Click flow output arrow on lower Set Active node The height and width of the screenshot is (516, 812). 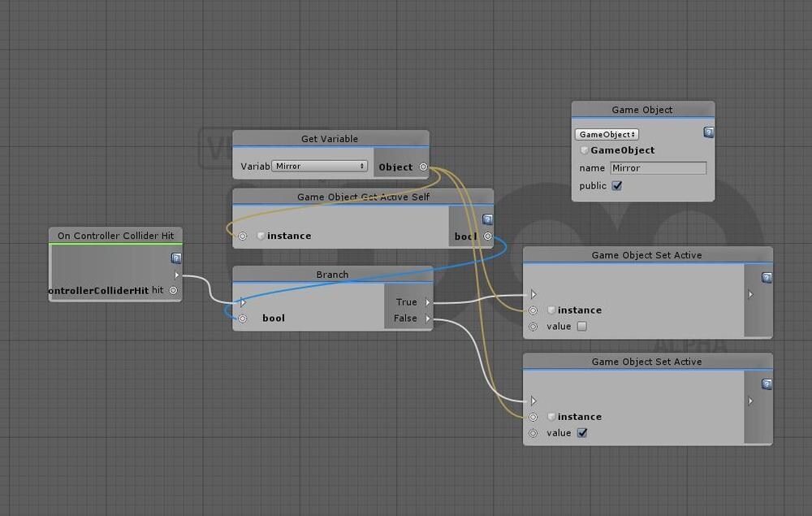point(750,401)
